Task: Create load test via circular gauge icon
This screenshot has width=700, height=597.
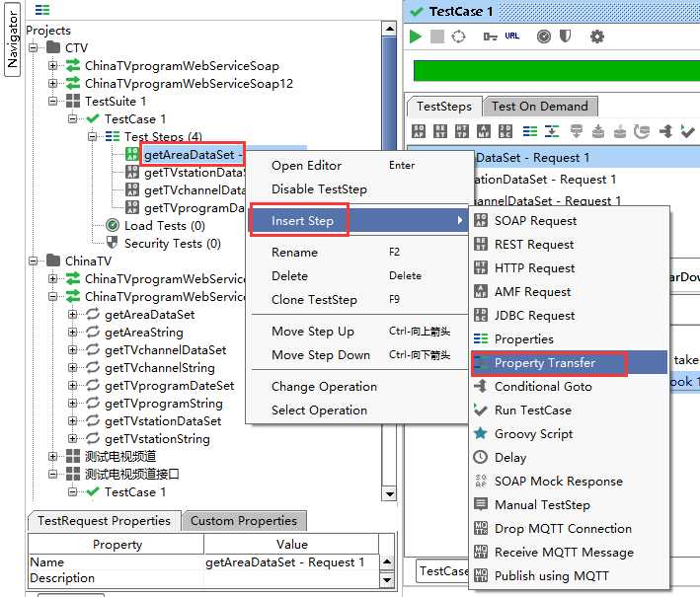Action: (x=544, y=37)
